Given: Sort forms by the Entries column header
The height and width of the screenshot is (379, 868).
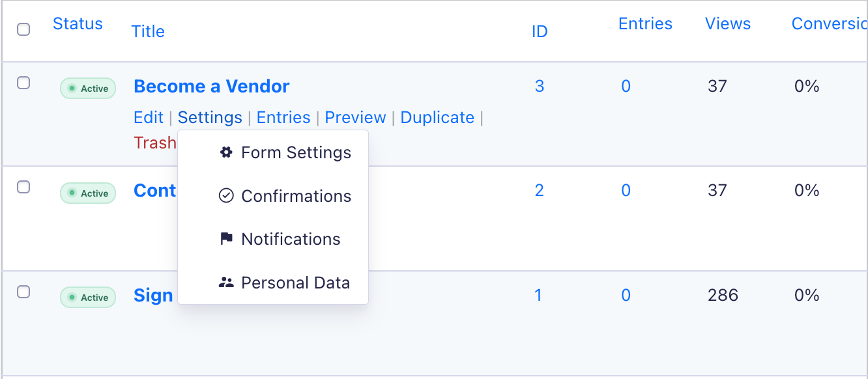Looking at the screenshot, I should (x=645, y=23).
